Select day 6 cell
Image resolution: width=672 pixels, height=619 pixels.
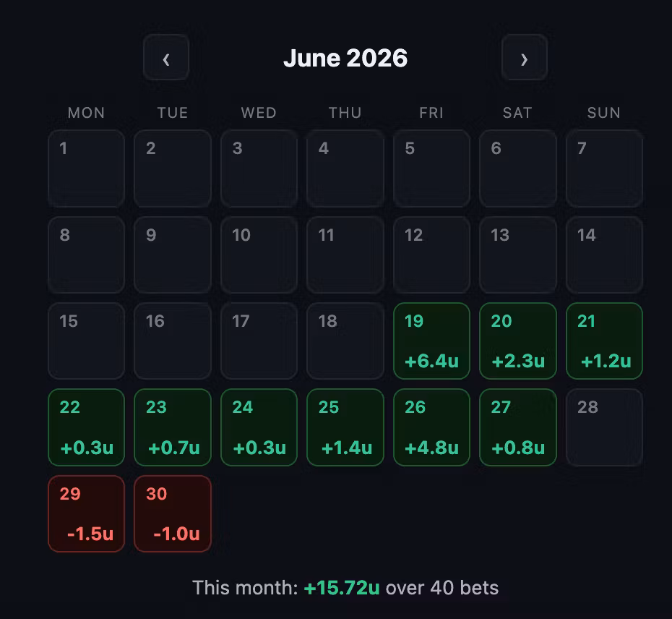coord(517,168)
